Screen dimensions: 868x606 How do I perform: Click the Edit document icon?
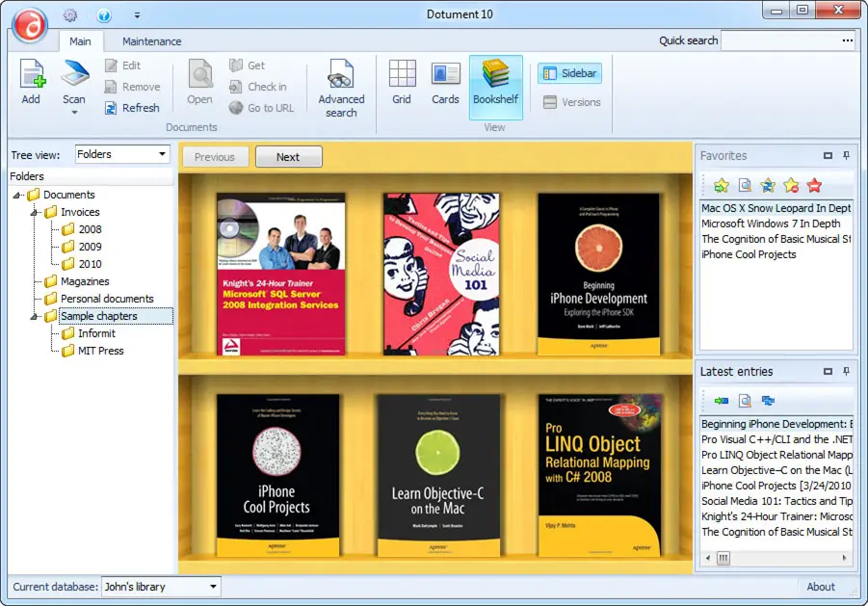click(111, 66)
